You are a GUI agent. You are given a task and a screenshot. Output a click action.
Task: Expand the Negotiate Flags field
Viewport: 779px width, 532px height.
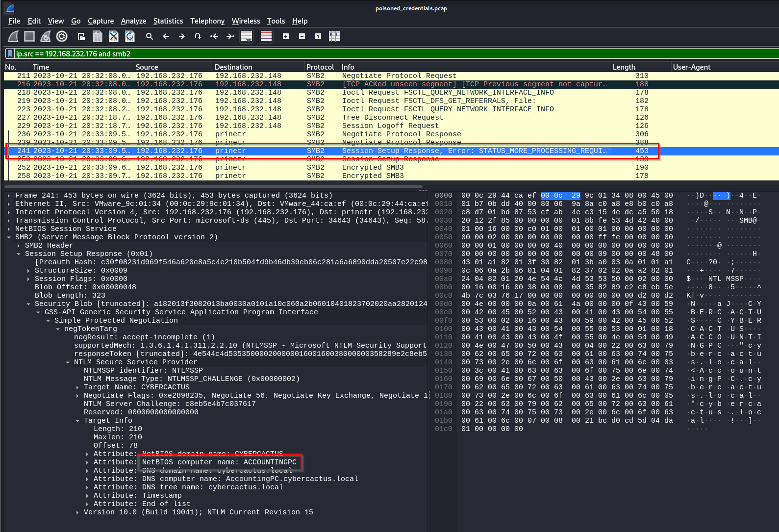tap(77, 396)
